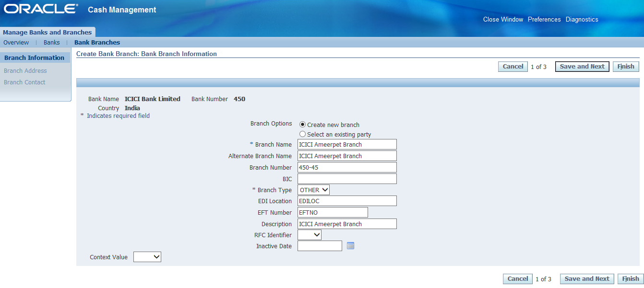Click the Close Window link
The width and height of the screenshot is (644, 288).
(503, 20)
